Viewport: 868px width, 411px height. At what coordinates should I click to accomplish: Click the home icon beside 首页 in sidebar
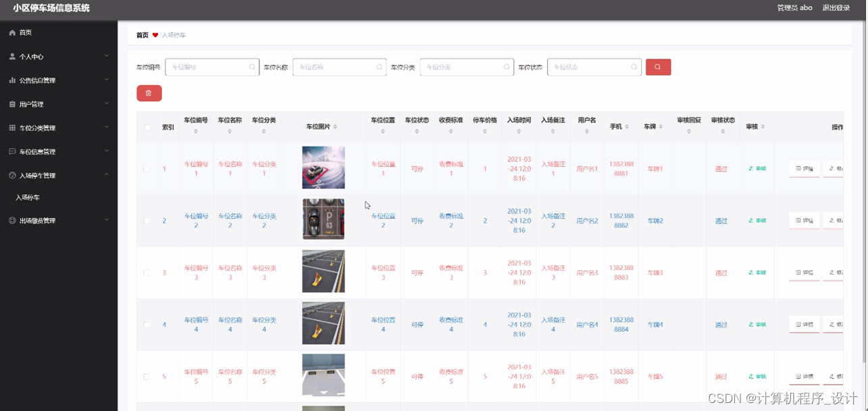tap(12, 32)
